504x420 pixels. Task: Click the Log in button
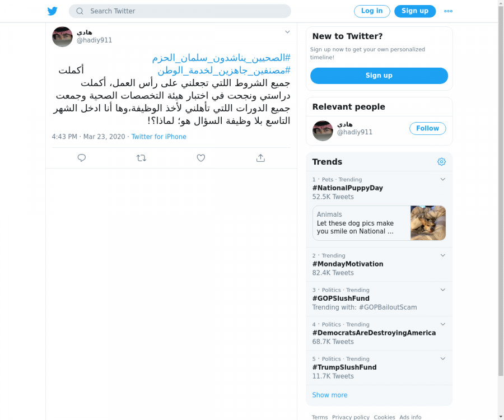[372, 11]
